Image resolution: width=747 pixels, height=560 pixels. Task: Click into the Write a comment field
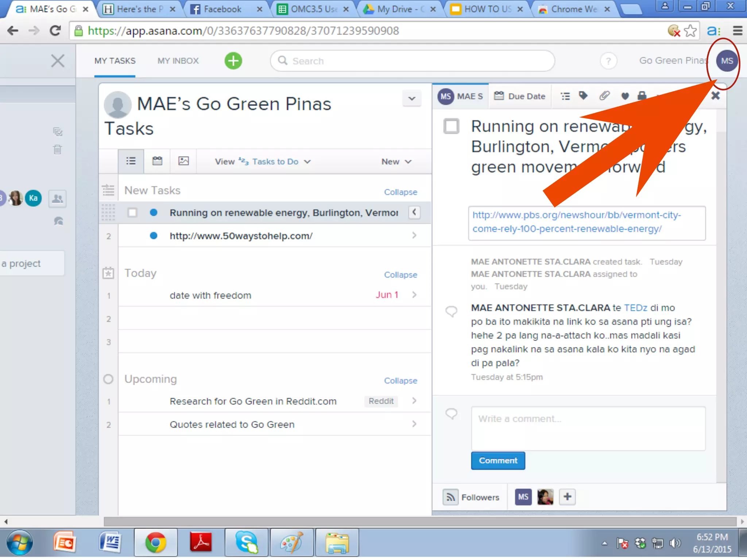(588, 428)
